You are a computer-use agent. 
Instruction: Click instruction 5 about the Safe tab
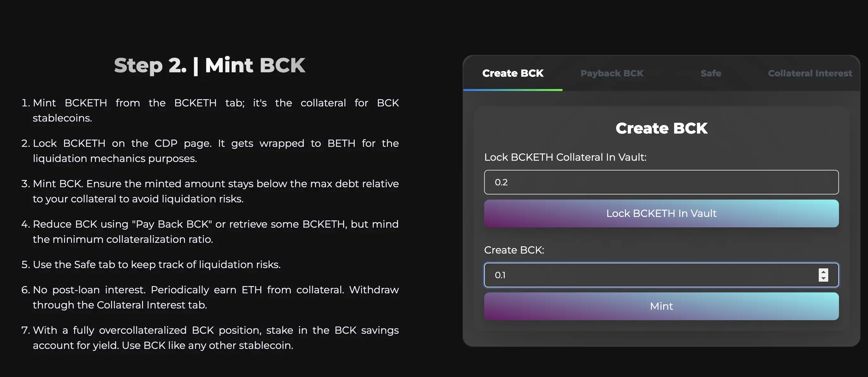tap(151, 264)
